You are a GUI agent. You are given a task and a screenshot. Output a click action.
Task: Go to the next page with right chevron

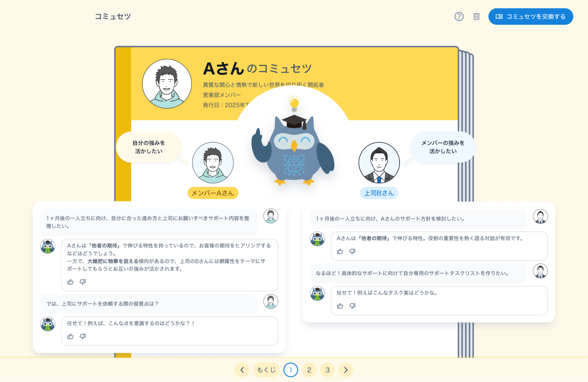click(x=346, y=370)
